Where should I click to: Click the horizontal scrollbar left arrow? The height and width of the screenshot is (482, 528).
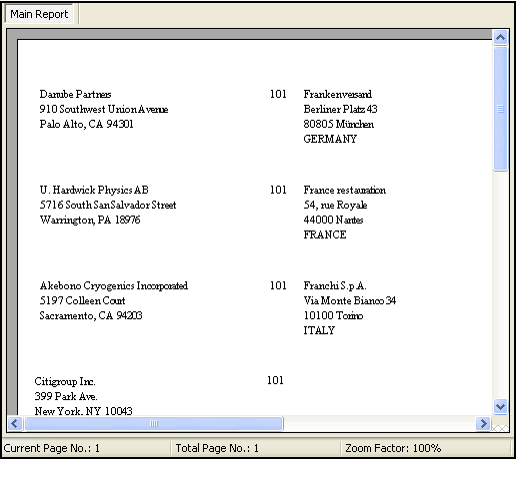point(15,423)
